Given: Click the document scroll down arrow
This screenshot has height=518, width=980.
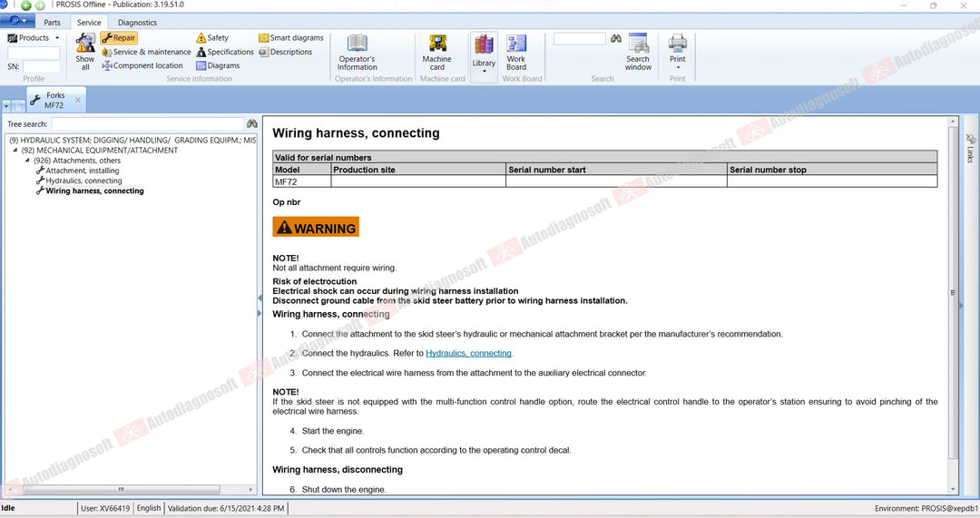Looking at the screenshot, I should (953, 489).
